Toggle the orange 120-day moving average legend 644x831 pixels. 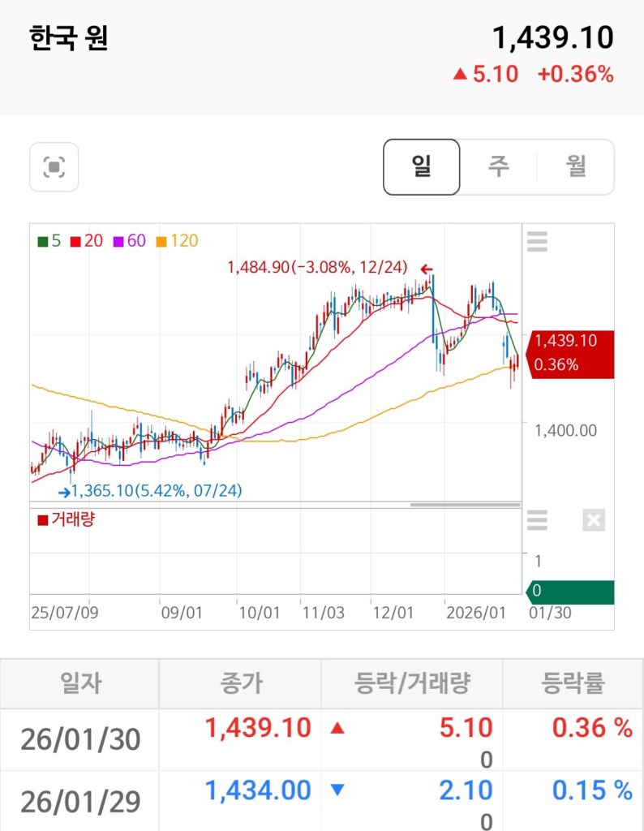(x=177, y=241)
